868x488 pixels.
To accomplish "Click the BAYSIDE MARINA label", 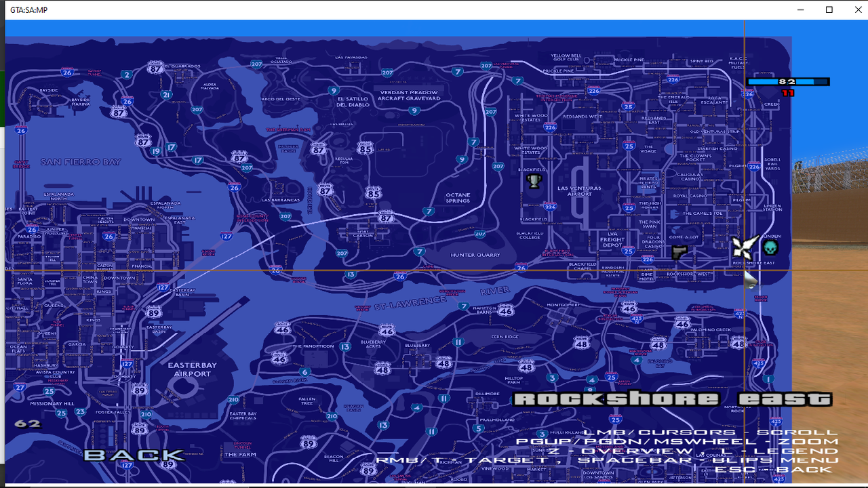I will (80, 102).
